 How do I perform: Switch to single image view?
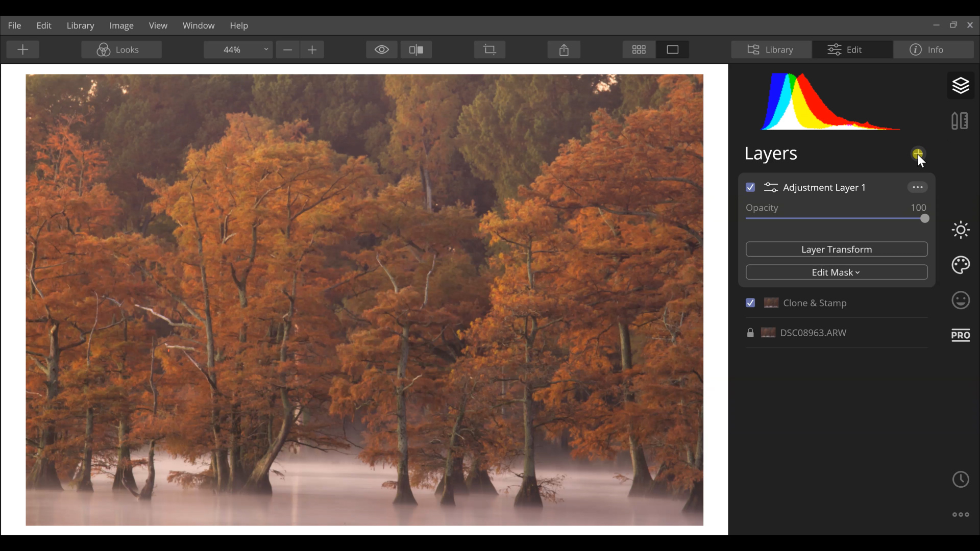673,49
